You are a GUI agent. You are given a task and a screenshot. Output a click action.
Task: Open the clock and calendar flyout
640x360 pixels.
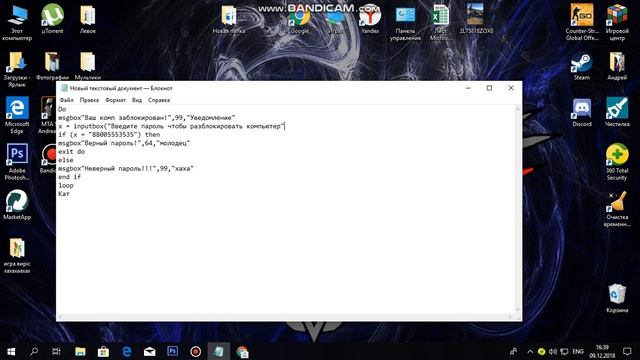[x=602, y=351]
